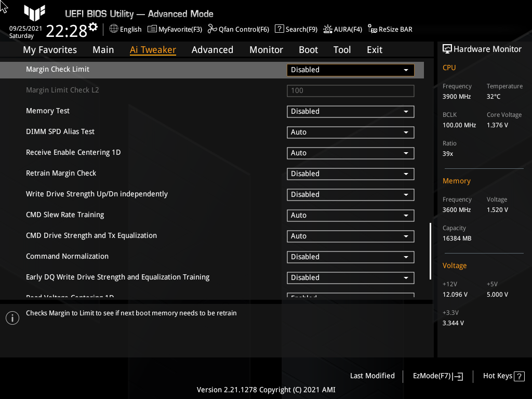Click the +3.3V reading 3.344 V
The image size is (532, 399).
(x=453, y=323)
